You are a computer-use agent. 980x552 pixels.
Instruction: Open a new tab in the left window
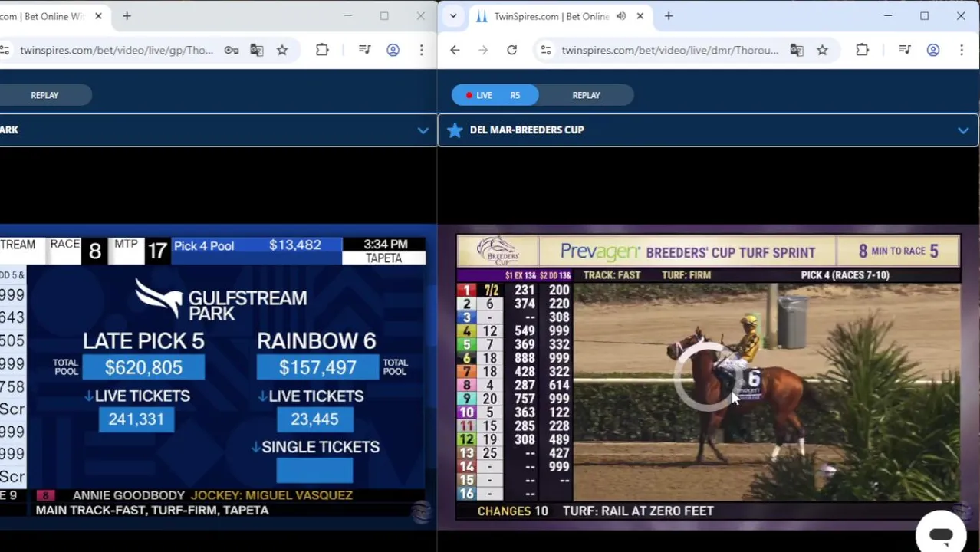click(127, 16)
